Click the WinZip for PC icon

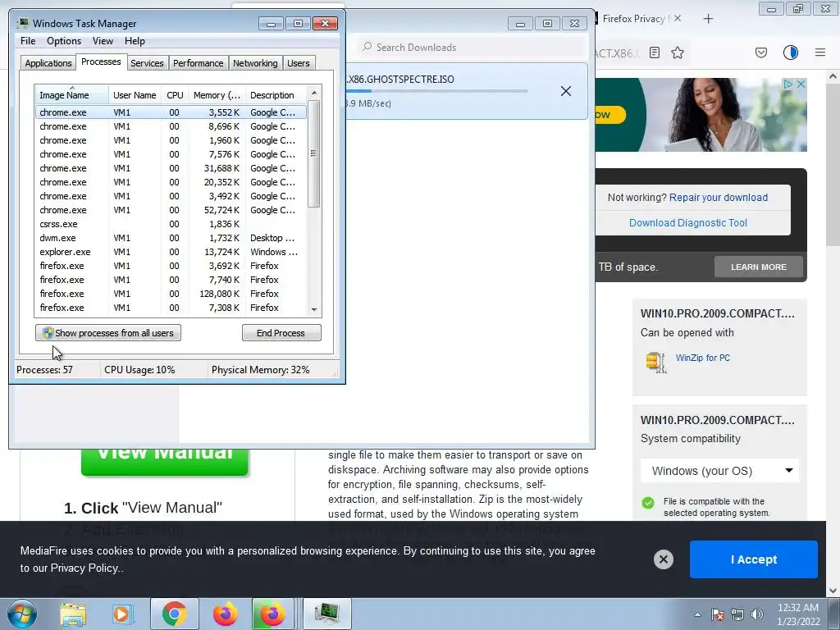click(x=655, y=362)
